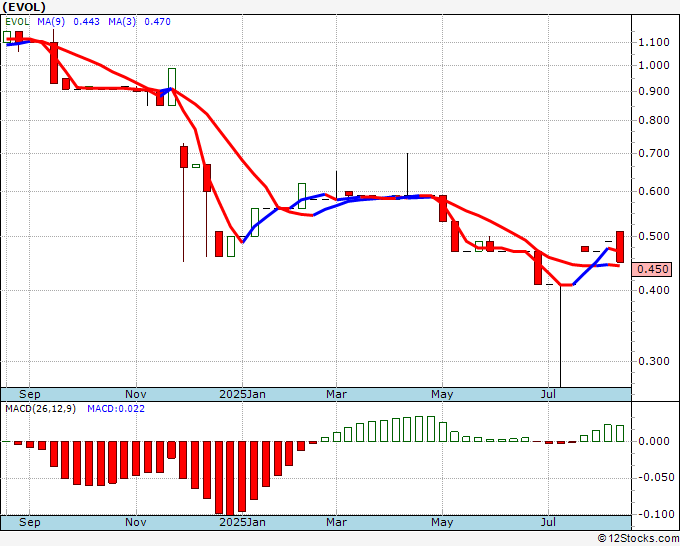The height and width of the screenshot is (546, 680).
Task: Click Nov on the price chart date axis
Action: point(136,394)
